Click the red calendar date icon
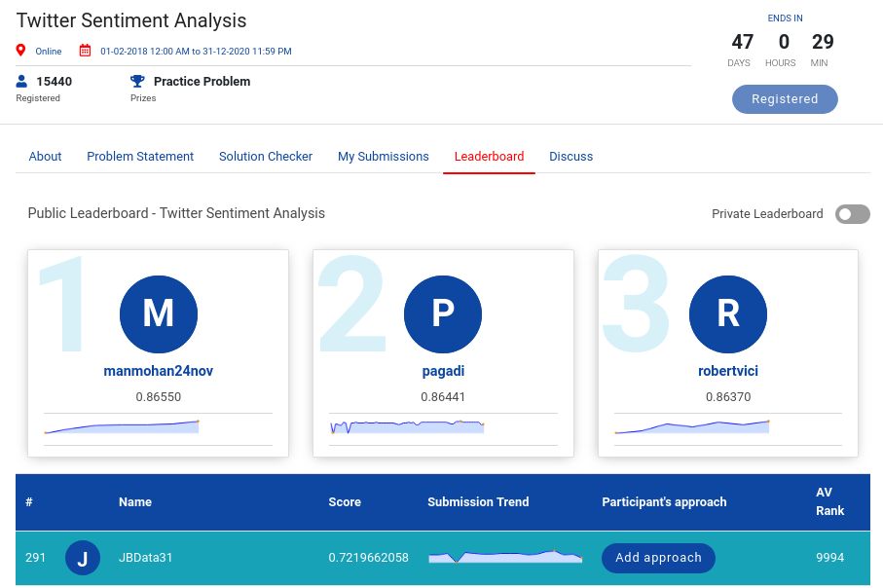883x588 pixels. (85, 51)
